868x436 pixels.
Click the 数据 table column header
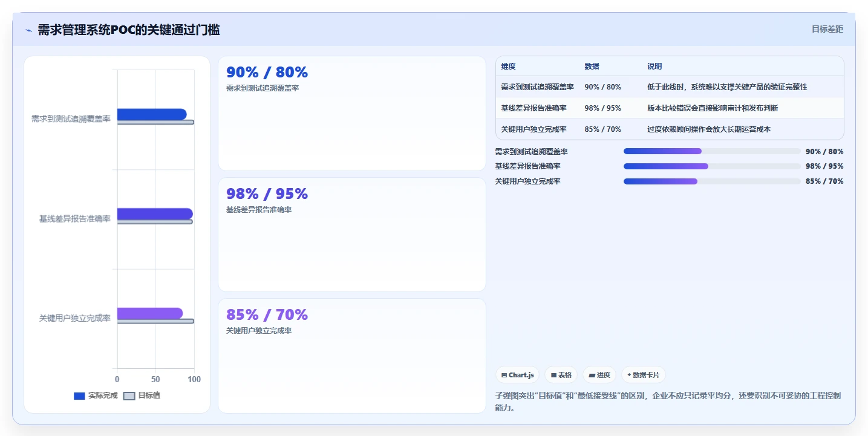tap(592, 67)
